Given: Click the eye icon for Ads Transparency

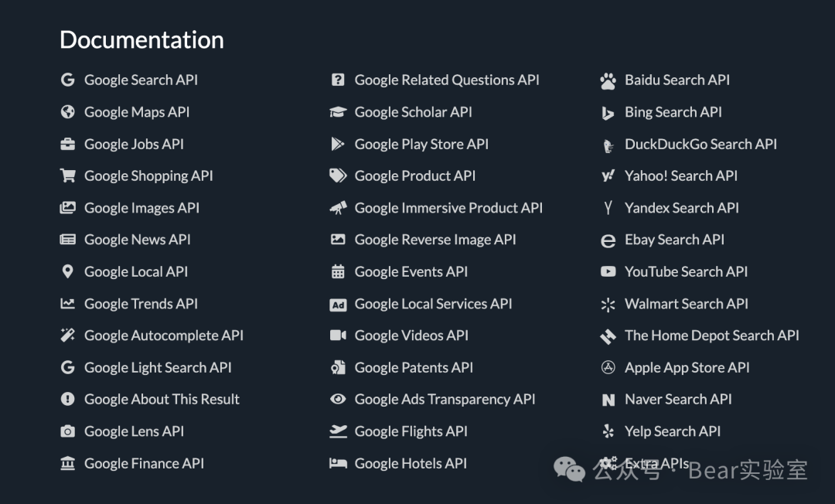Looking at the screenshot, I should coord(338,400).
